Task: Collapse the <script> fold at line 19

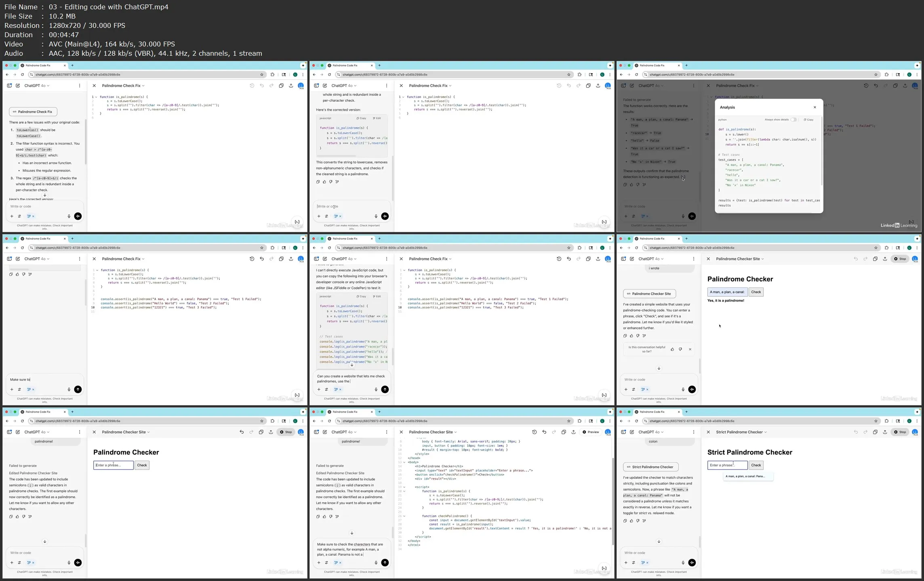Action: pos(404,487)
